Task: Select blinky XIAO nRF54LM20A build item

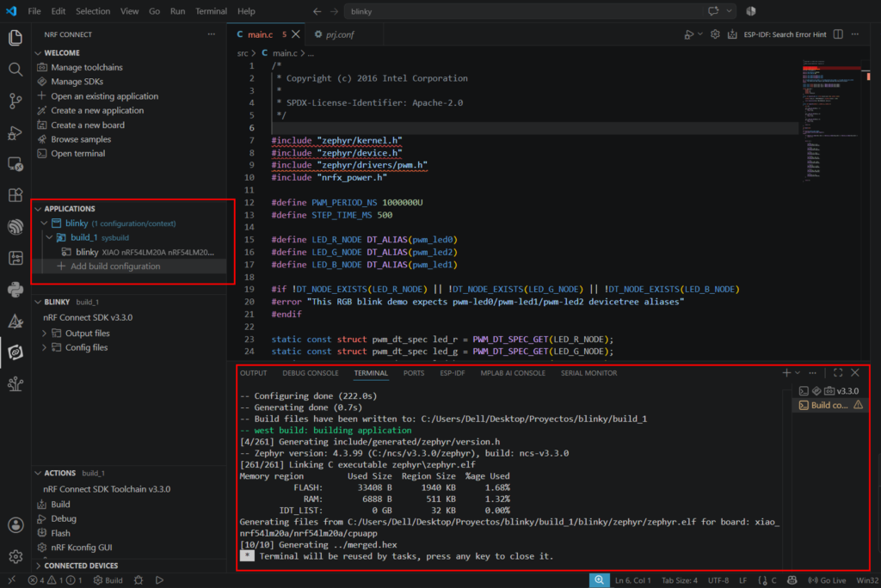Action: (139, 252)
